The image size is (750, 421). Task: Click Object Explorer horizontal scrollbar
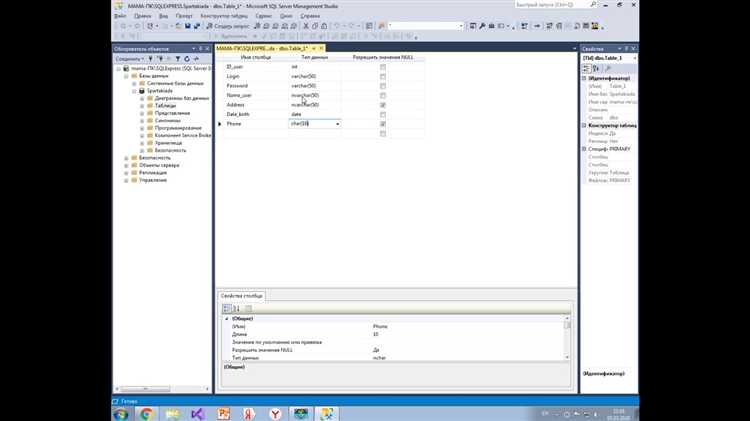pos(163,389)
